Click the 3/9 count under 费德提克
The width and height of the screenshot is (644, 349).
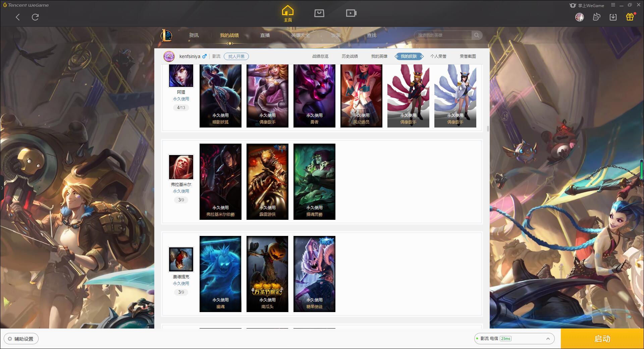(x=181, y=292)
